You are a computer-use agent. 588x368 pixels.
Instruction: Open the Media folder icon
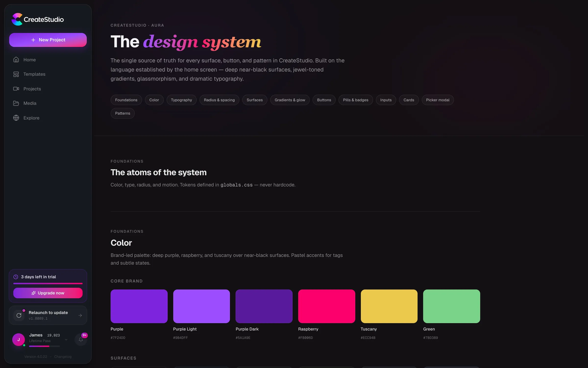(x=16, y=103)
